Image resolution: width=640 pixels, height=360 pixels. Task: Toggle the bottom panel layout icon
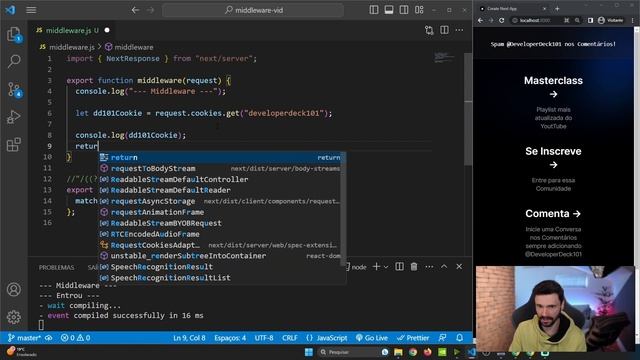[389, 10]
